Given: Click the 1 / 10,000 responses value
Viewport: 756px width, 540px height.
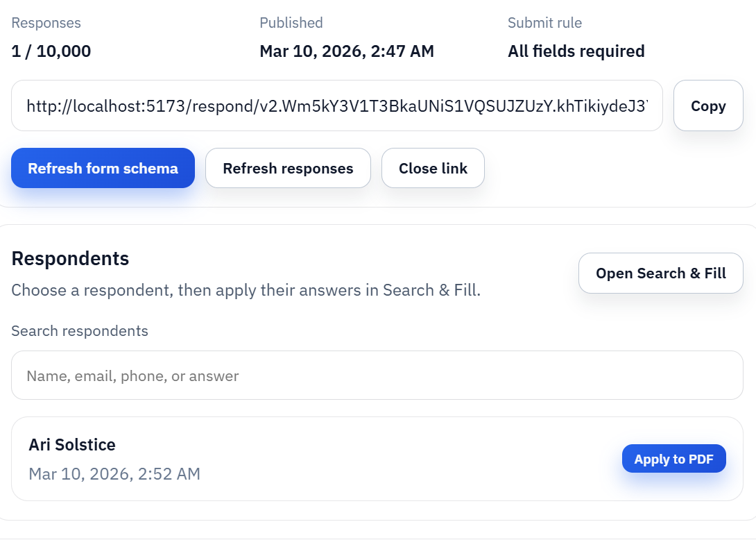Looking at the screenshot, I should [x=51, y=51].
